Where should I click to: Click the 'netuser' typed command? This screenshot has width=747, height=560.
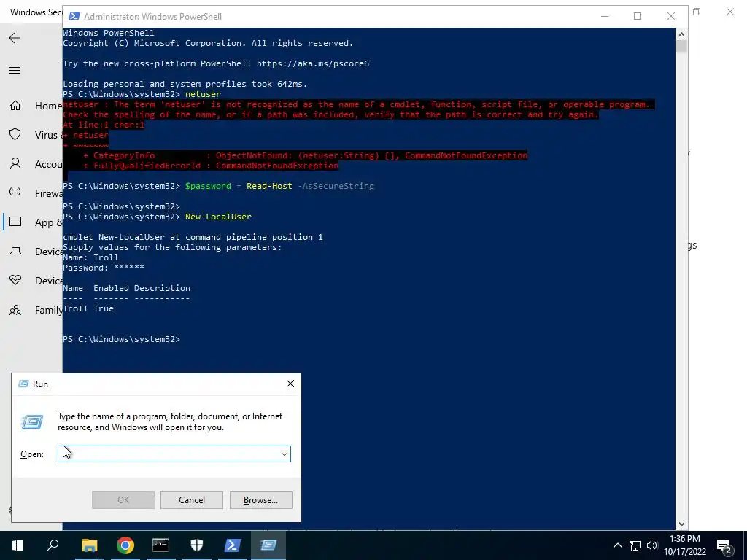tap(203, 94)
